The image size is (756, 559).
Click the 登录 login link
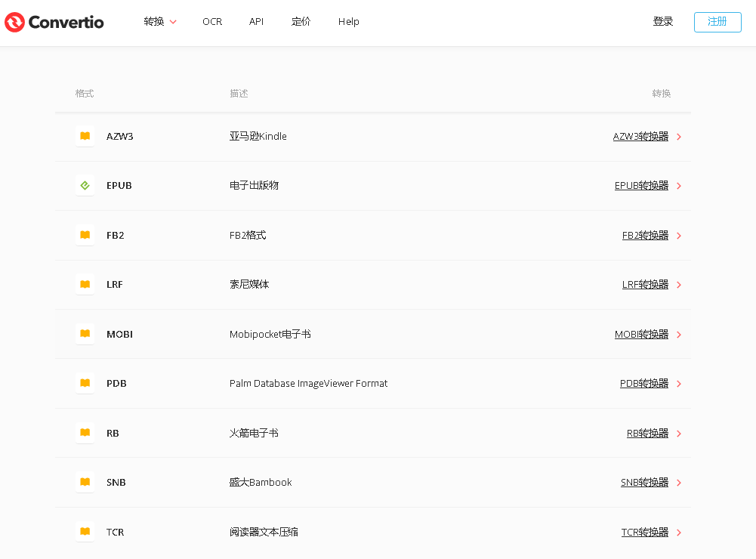click(x=662, y=22)
